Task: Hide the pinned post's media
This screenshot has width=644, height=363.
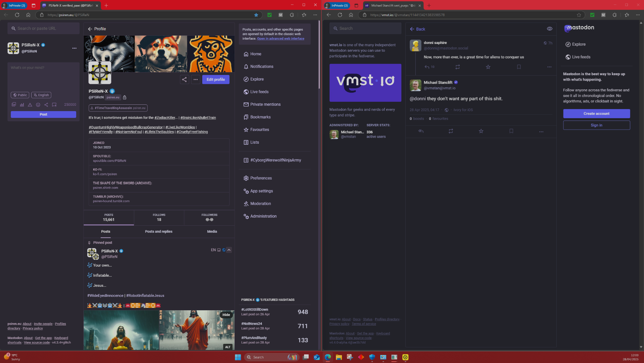Action: coord(226,315)
